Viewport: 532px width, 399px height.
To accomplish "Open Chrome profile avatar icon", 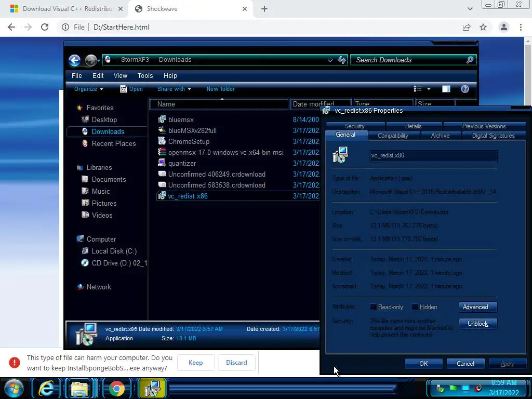I will click(x=504, y=27).
